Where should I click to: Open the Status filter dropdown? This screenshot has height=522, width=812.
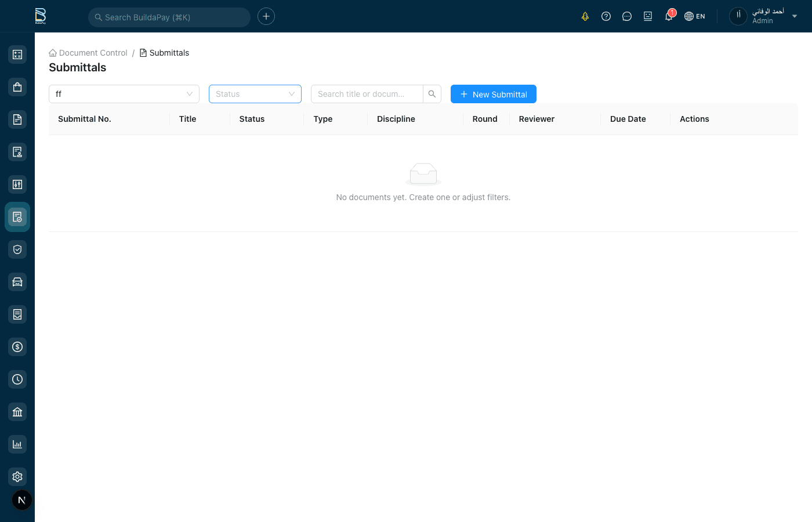(x=255, y=94)
